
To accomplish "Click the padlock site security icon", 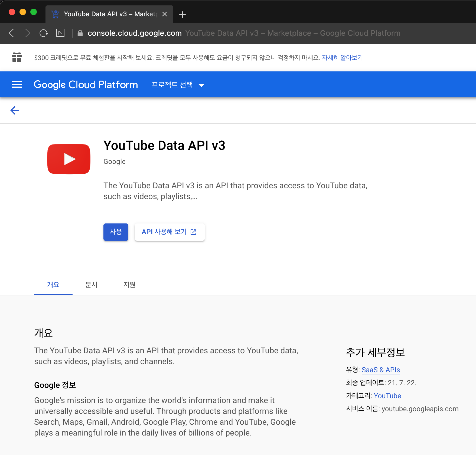I will [80, 33].
